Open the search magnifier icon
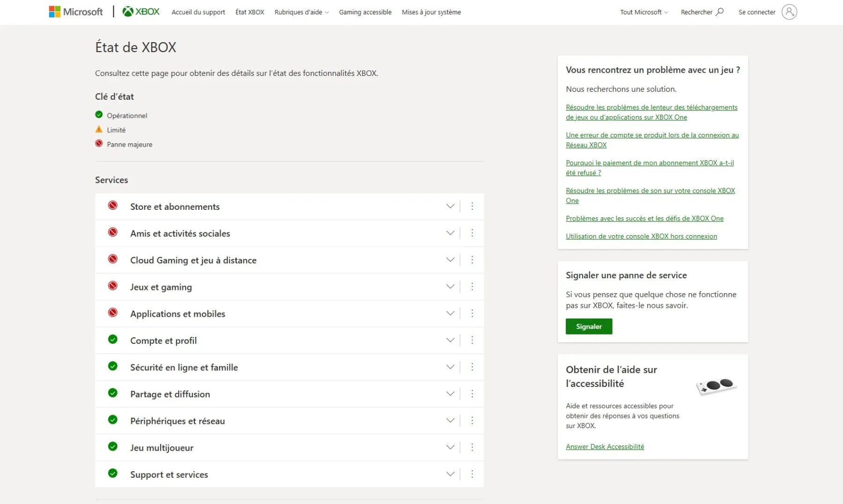The height and width of the screenshot is (504, 843). (720, 12)
